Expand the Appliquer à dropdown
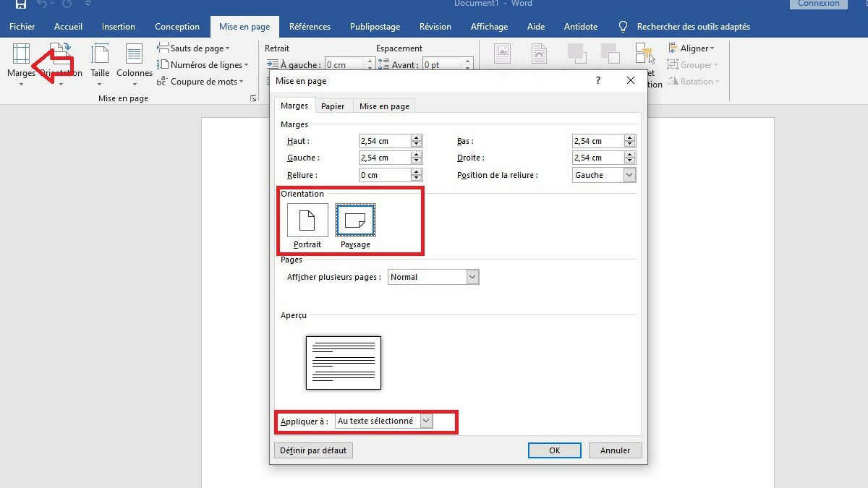This screenshot has width=868, height=488. [x=426, y=421]
